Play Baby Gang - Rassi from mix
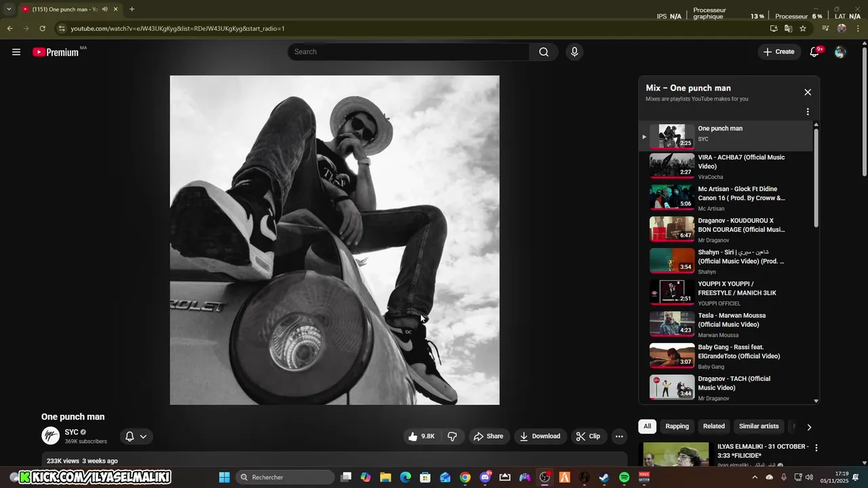This screenshot has width=868, height=488. point(726,357)
